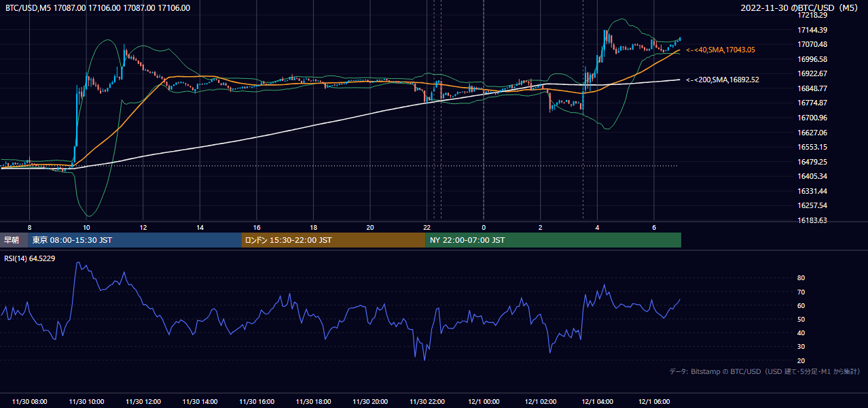Click the 11/30 18:00 time label
The height and width of the screenshot is (408, 868).
tap(313, 402)
